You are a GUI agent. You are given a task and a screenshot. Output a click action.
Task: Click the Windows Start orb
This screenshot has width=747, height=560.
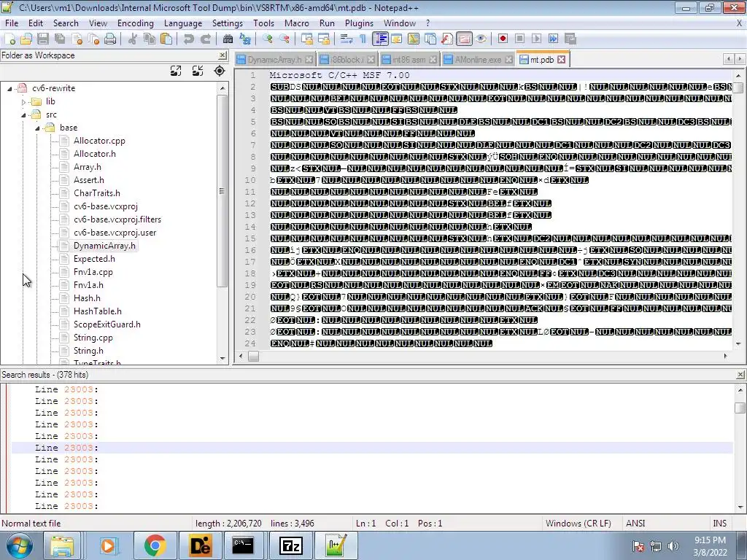[20, 545]
